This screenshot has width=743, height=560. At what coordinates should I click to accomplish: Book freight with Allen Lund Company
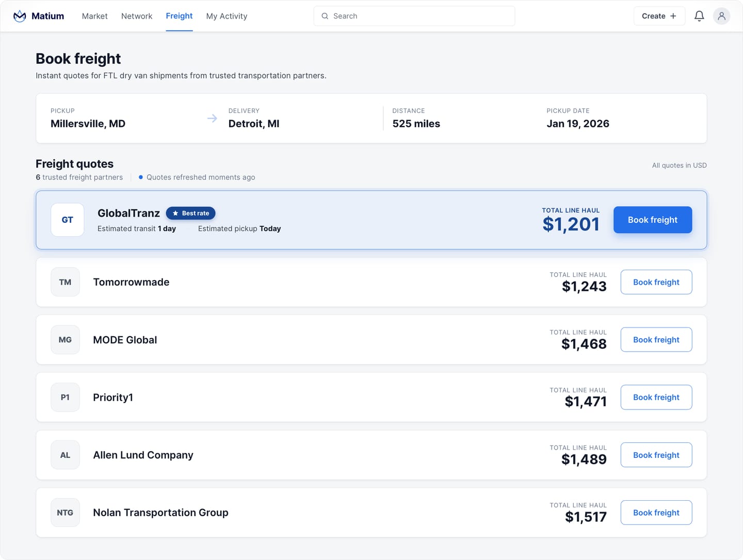pyautogui.click(x=656, y=455)
